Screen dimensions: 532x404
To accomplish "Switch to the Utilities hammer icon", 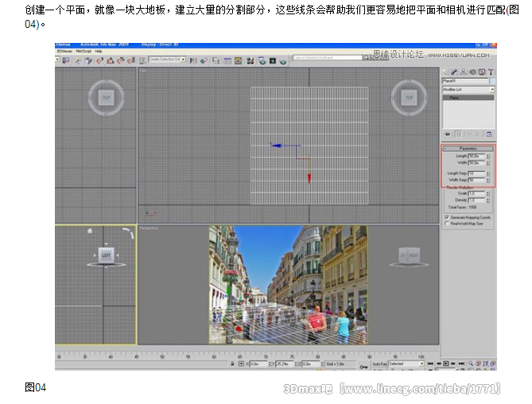I will pyautogui.click(x=491, y=72).
